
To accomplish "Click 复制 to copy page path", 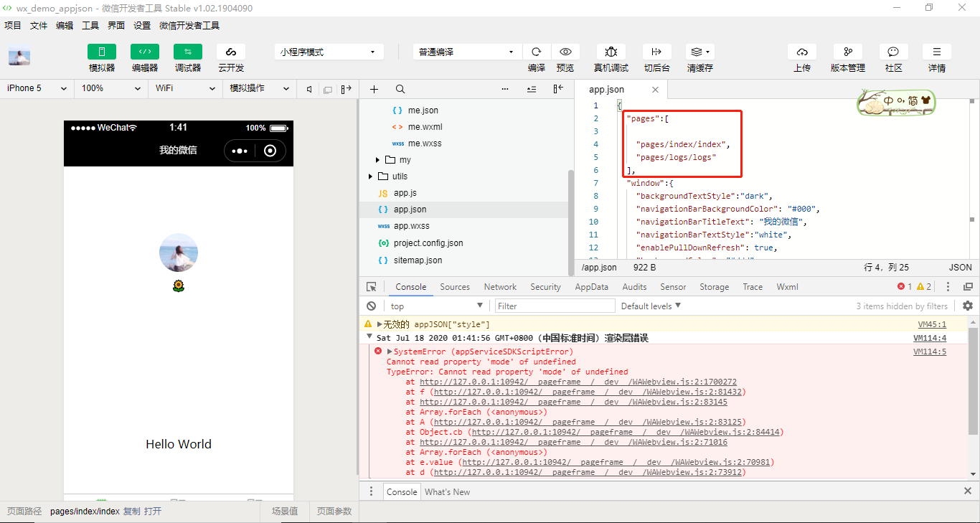I will [x=132, y=512].
